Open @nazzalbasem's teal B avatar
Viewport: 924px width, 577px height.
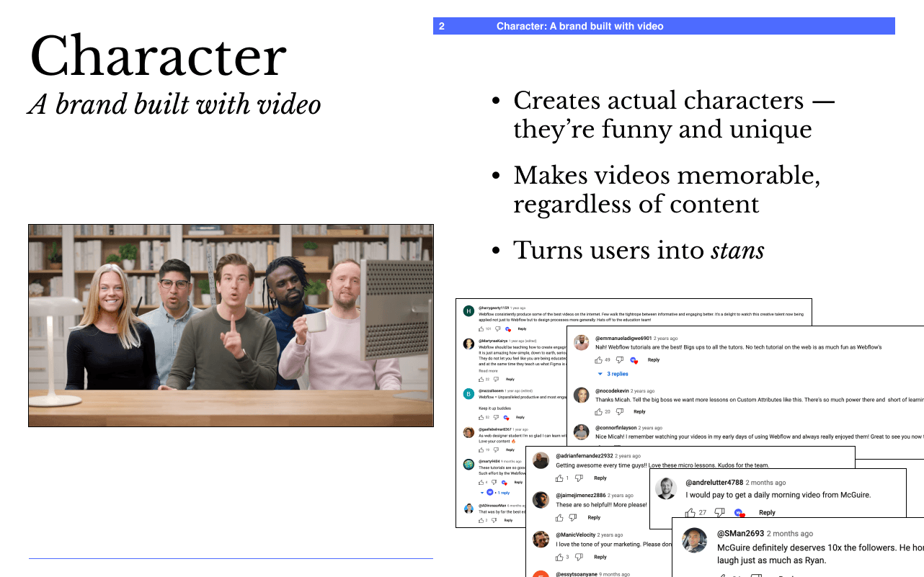(468, 394)
